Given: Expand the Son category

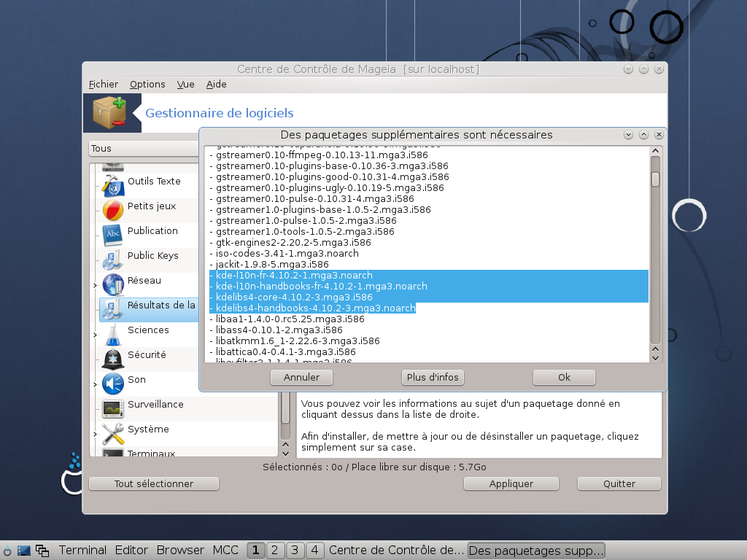Looking at the screenshot, I should pos(96,384).
